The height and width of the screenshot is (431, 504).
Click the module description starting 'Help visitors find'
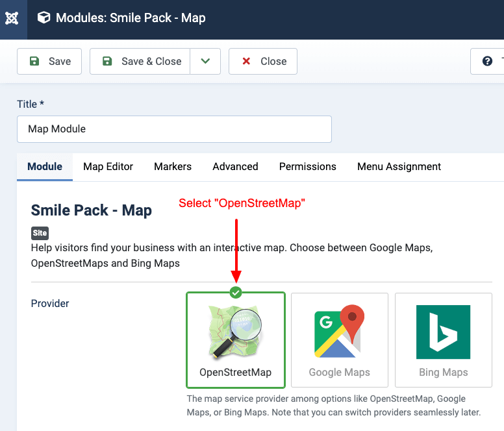pos(232,256)
